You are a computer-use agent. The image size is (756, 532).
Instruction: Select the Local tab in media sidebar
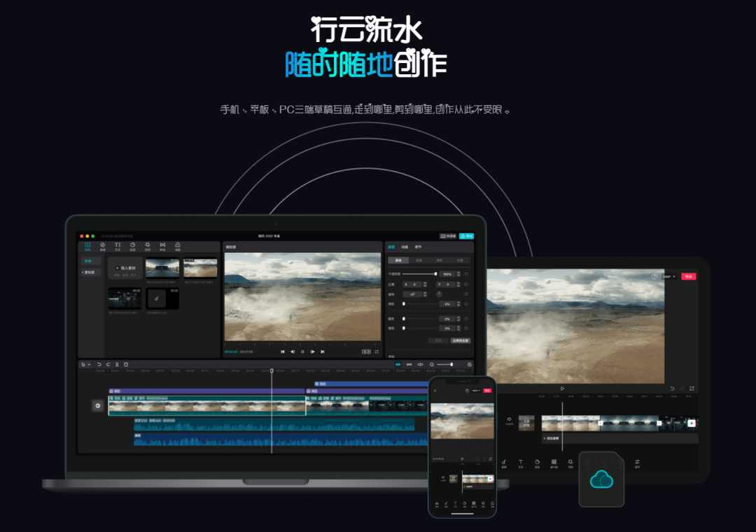point(88,261)
